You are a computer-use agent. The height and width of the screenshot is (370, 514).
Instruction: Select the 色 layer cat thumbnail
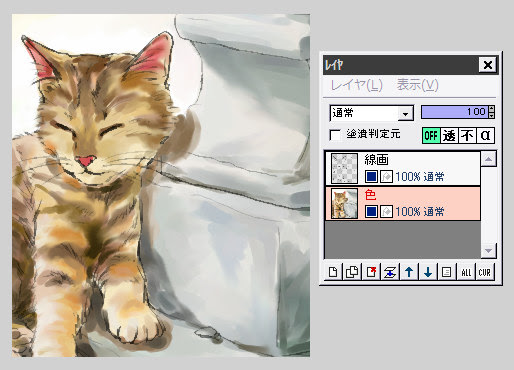coord(344,203)
